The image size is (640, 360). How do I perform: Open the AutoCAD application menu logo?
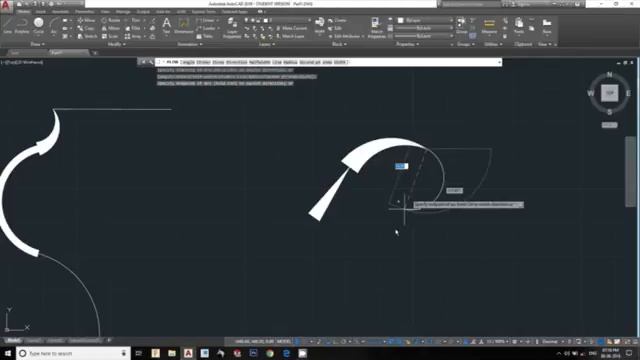tap(6, 5)
